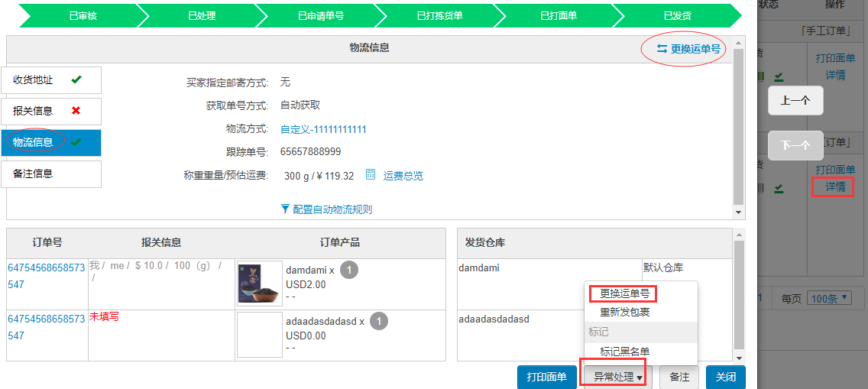Click the damdami product thumbnail image
Image resolution: width=868 pixels, height=389 pixels.
260,284
